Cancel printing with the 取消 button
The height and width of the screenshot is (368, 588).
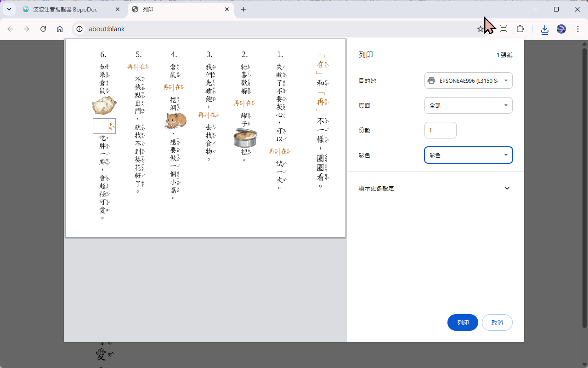497,322
